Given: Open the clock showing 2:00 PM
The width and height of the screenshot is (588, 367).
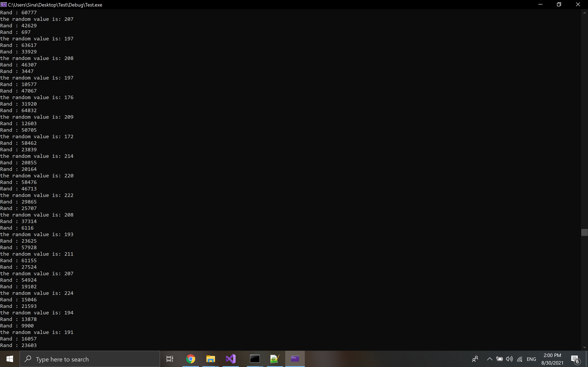Looking at the screenshot, I should point(552,359).
